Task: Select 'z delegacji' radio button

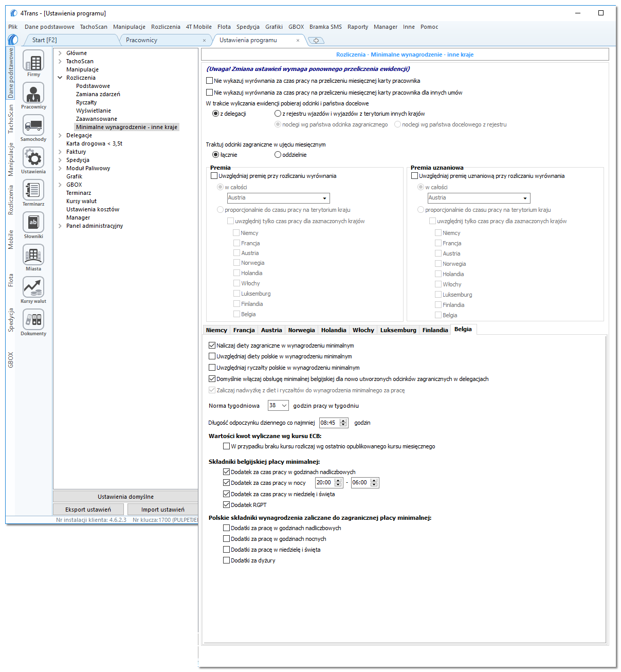Action: (216, 114)
